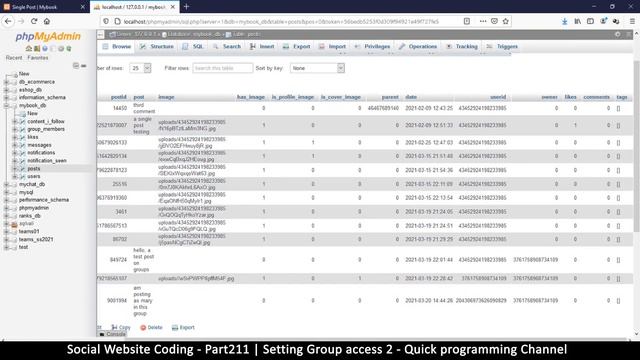Image resolution: width=640 pixels, height=360 pixels.
Task: Collapse all navigation tree icon
Action: (x=76, y=65)
